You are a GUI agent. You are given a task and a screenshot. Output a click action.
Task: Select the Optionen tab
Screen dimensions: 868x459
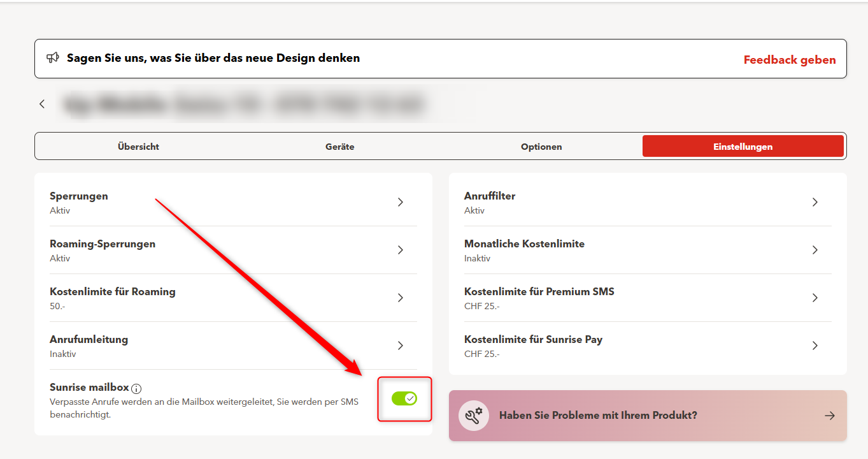[541, 147]
